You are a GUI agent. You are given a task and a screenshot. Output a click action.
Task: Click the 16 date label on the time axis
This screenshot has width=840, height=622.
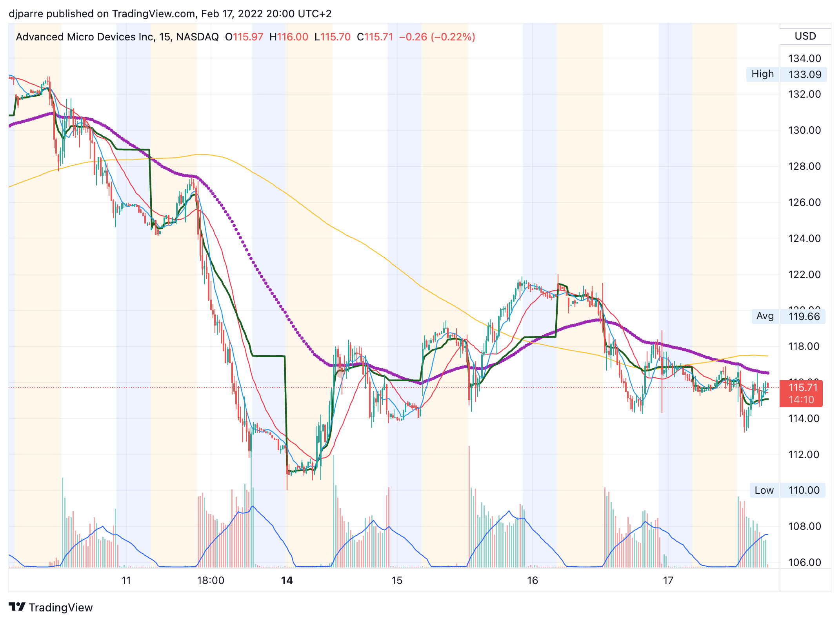(x=532, y=580)
